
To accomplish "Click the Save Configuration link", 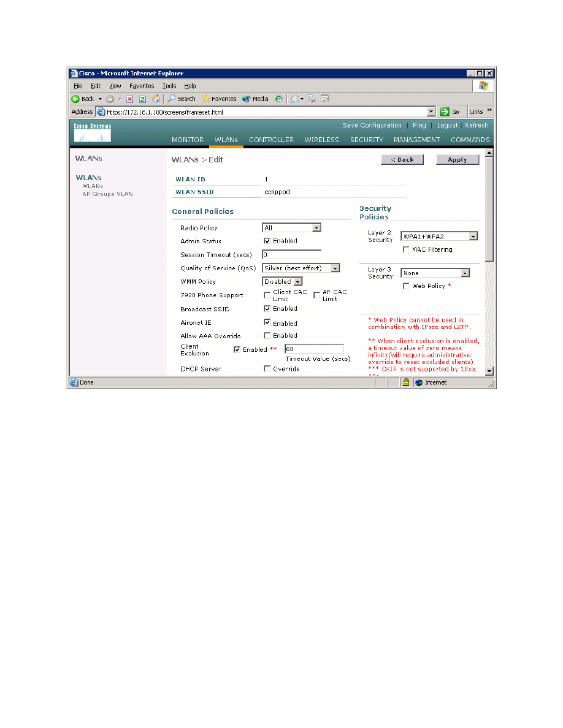I will pos(372,126).
